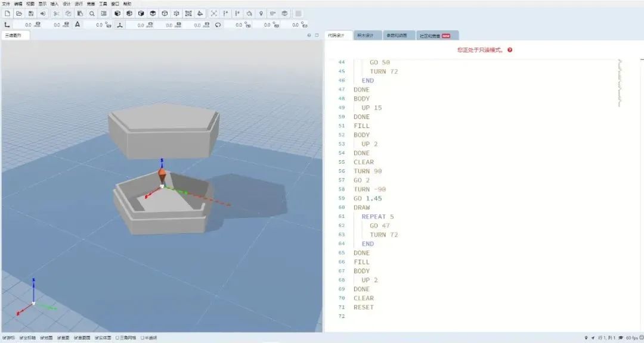Click the red read-only help icon

[510, 50]
